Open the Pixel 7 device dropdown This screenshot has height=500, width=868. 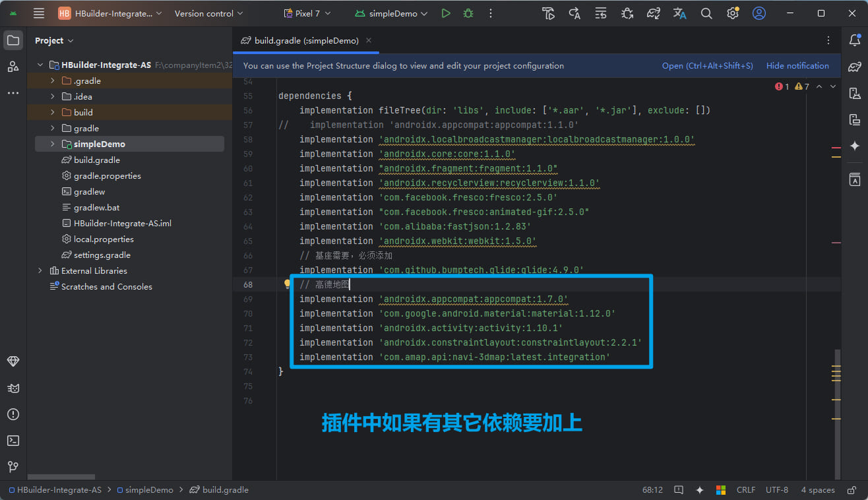tap(307, 13)
